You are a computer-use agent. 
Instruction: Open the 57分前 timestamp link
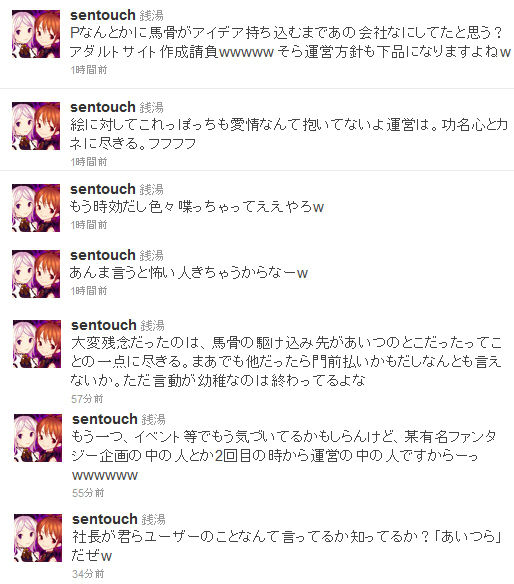point(87,399)
